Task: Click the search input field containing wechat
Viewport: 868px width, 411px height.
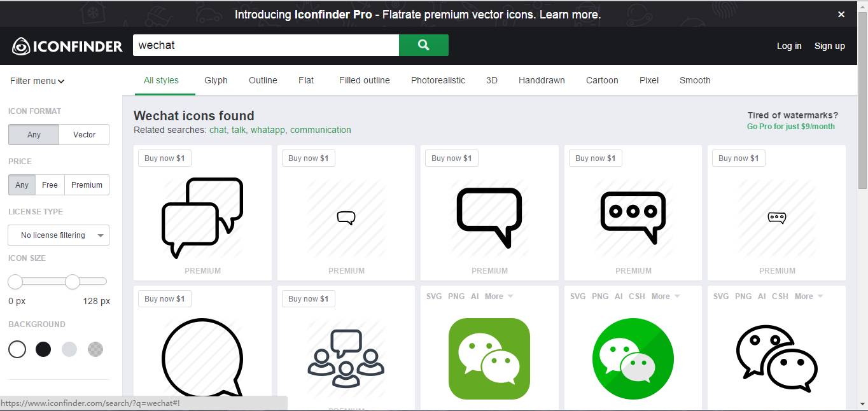Action: coord(266,45)
